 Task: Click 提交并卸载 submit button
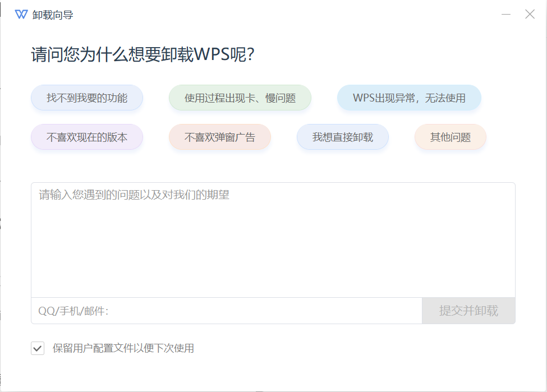coord(468,311)
